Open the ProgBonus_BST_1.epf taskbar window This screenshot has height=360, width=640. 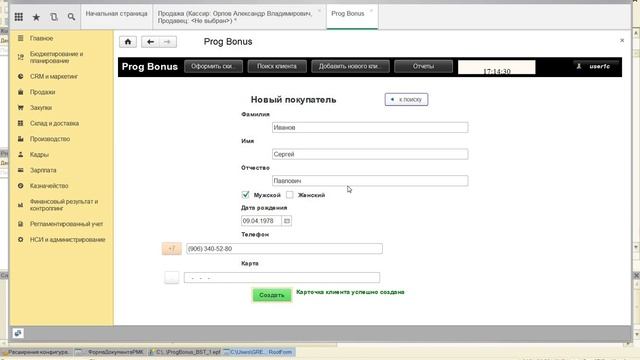click(x=184, y=352)
